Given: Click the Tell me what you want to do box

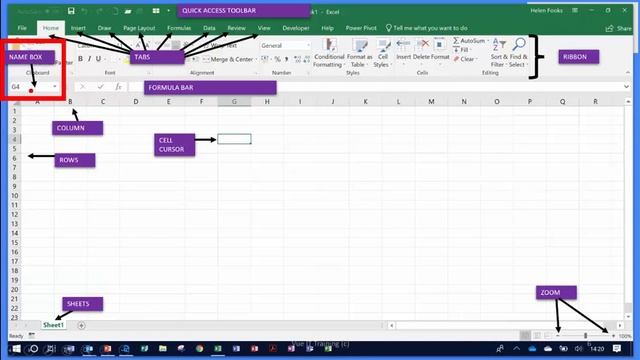Looking at the screenshot, I should 427,28.
